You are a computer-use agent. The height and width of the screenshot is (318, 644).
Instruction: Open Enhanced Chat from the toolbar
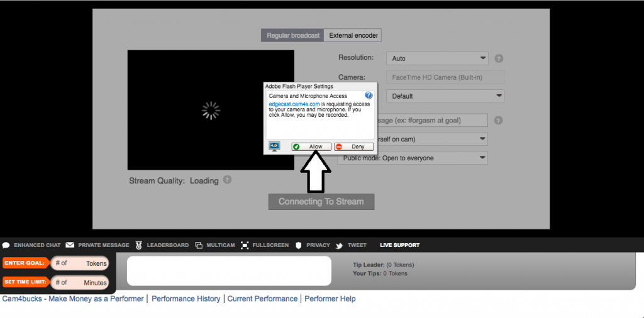(32, 245)
